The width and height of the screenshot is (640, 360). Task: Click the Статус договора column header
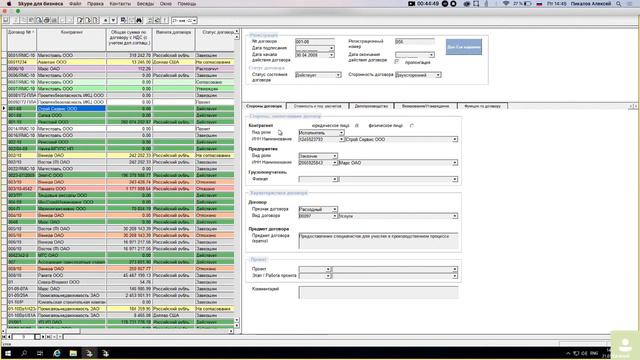click(215, 40)
